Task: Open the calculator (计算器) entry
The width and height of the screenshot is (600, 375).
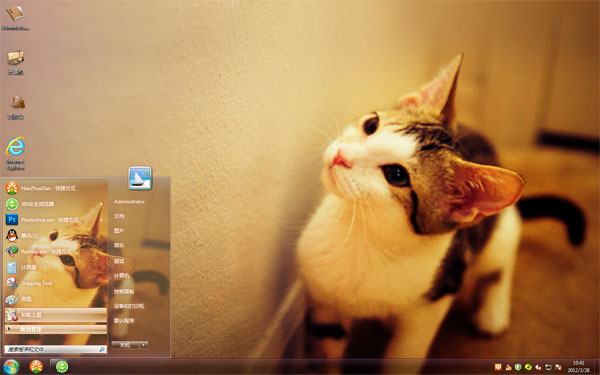Action: click(x=55, y=267)
